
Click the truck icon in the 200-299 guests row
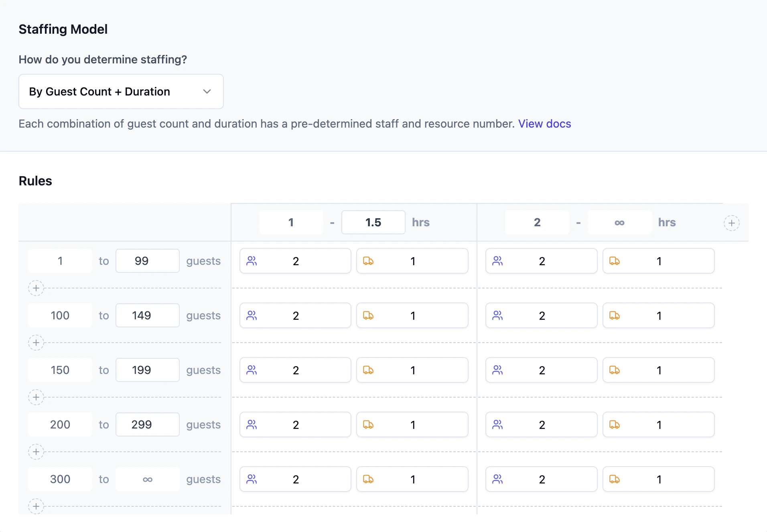(369, 424)
